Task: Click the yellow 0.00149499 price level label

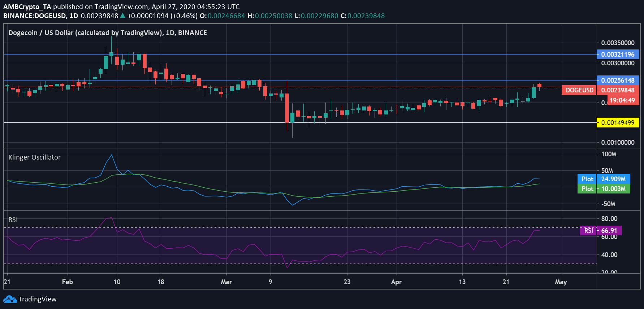Action: coord(618,123)
